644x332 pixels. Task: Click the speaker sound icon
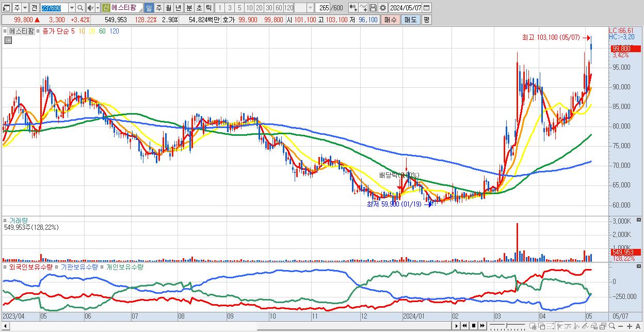(90, 8)
